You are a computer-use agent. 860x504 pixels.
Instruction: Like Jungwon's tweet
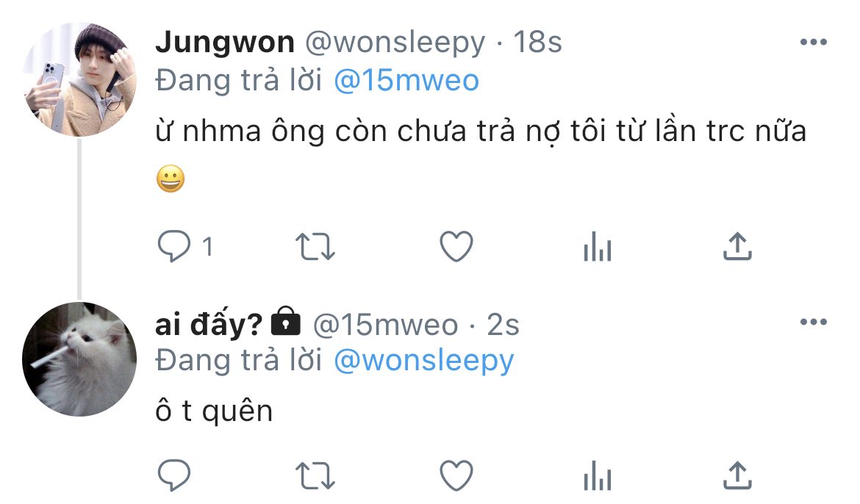coord(456,245)
